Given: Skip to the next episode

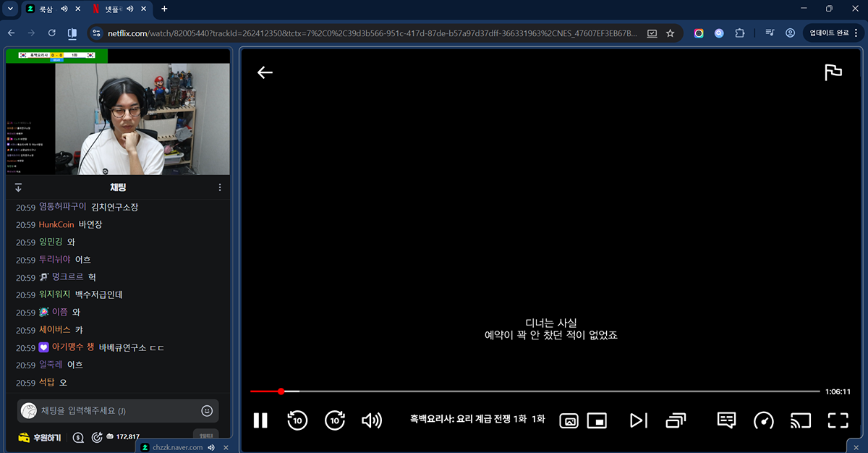Looking at the screenshot, I should pos(638,420).
